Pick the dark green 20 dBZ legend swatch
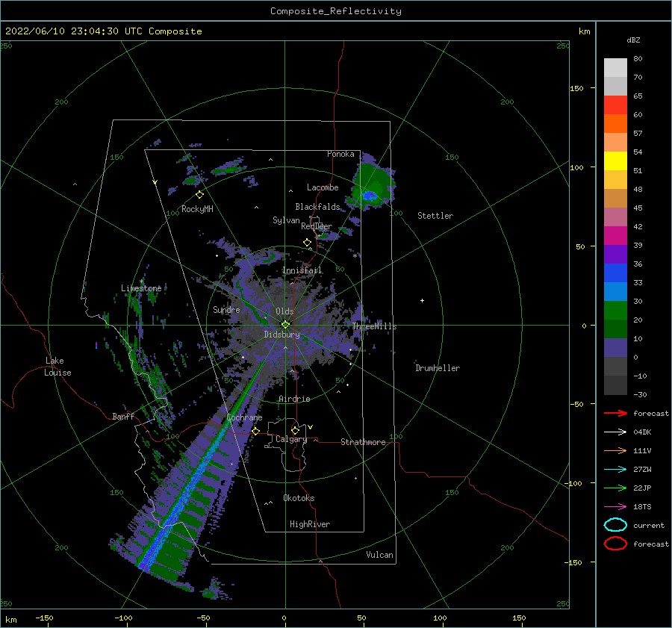The height and width of the screenshot is (628, 672). pyautogui.click(x=615, y=329)
